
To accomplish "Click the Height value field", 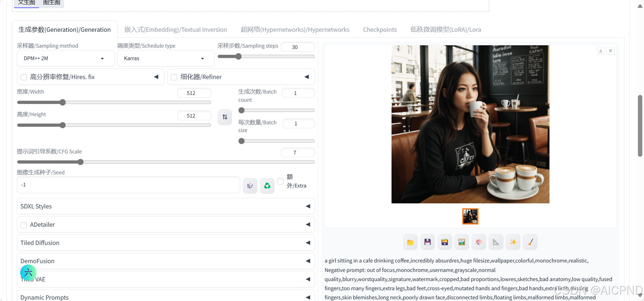I will (194, 116).
